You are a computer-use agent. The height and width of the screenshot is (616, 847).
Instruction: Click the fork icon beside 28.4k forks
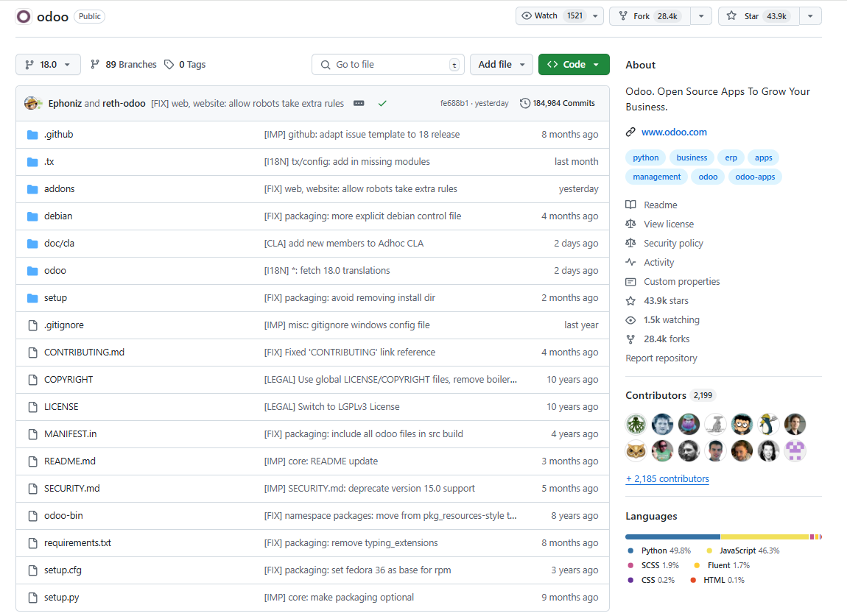coord(630,339)
